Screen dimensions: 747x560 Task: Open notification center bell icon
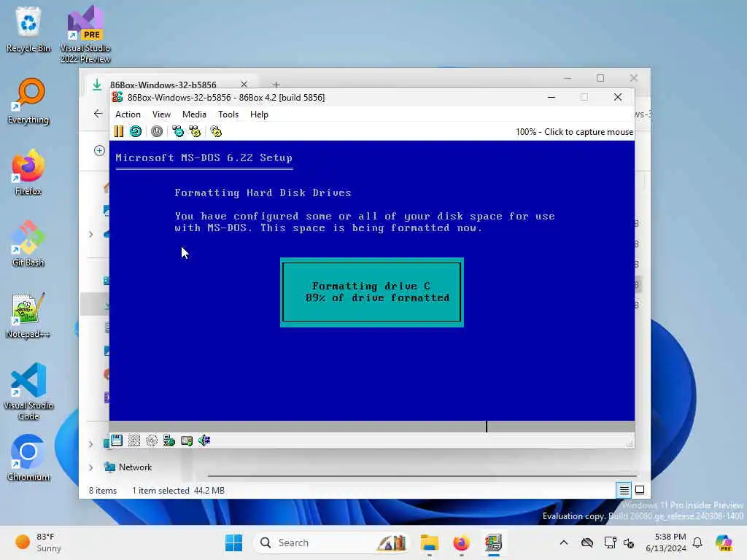697,542
